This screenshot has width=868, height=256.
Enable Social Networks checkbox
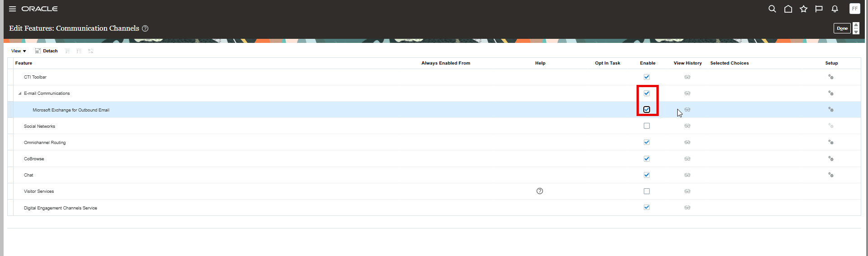[646, 126]
